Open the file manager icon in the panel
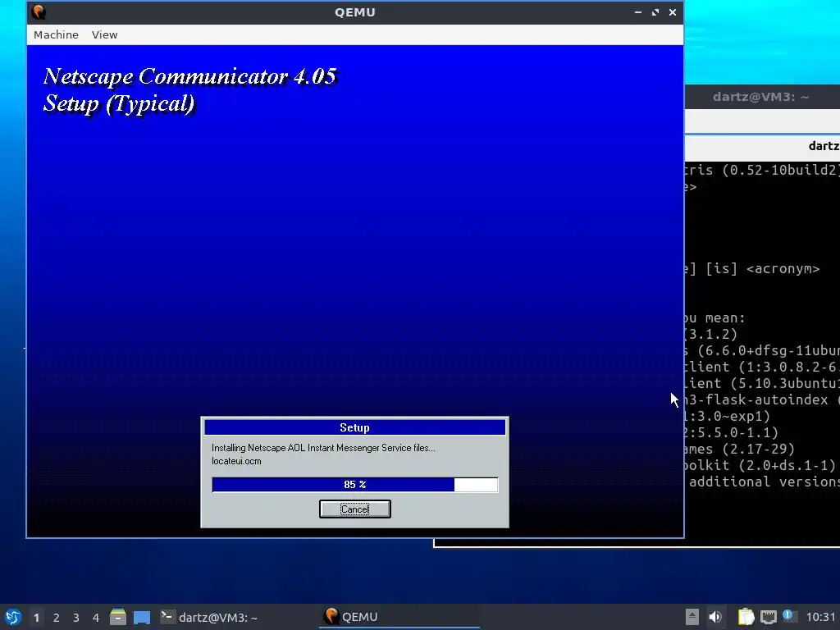The width and height of the screenshot is (840, 630). tap(118, 617)
